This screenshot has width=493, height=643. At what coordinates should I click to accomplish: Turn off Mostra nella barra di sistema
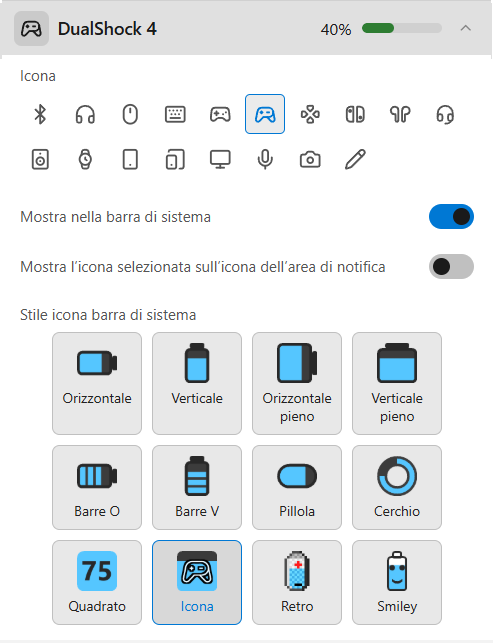[x=451, y=217]
